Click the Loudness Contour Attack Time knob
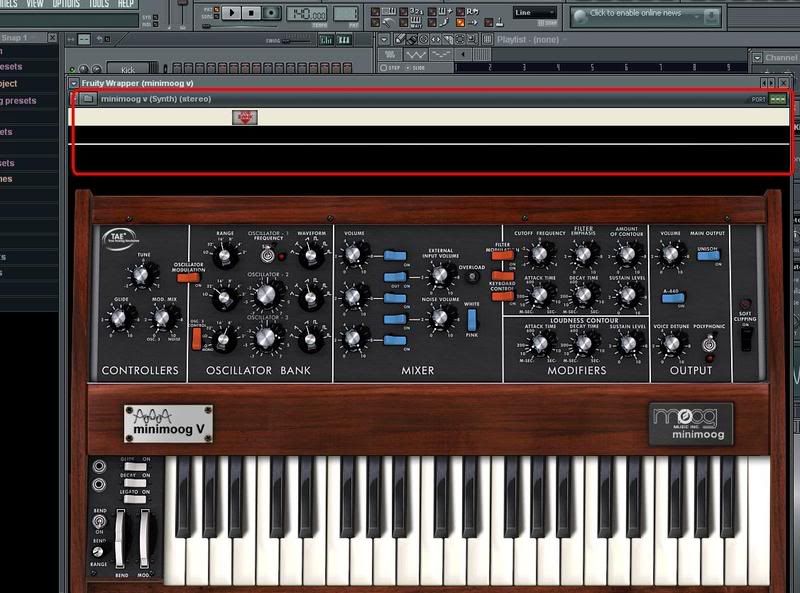Image resolution: width=800 pixels, height=593 pixels. click(x=540, y=344)
